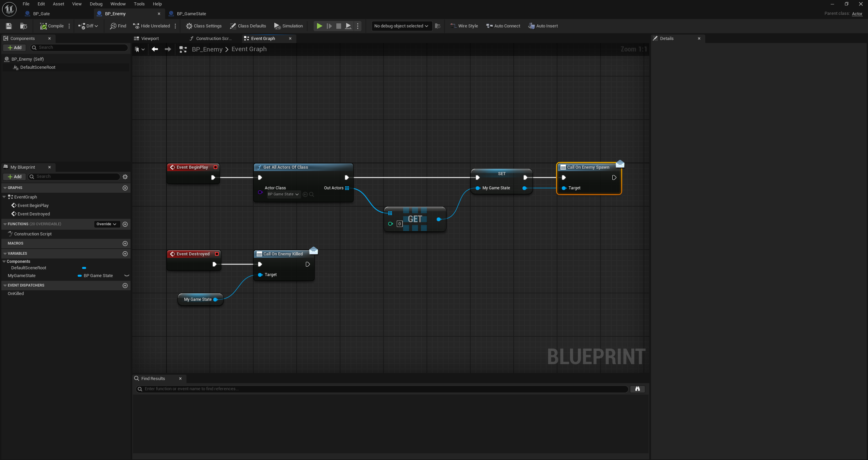Image resolution: width=868 pixels, height=460 pixels.
Task: Switch to the BP_GameState tab
Action: 191,14
